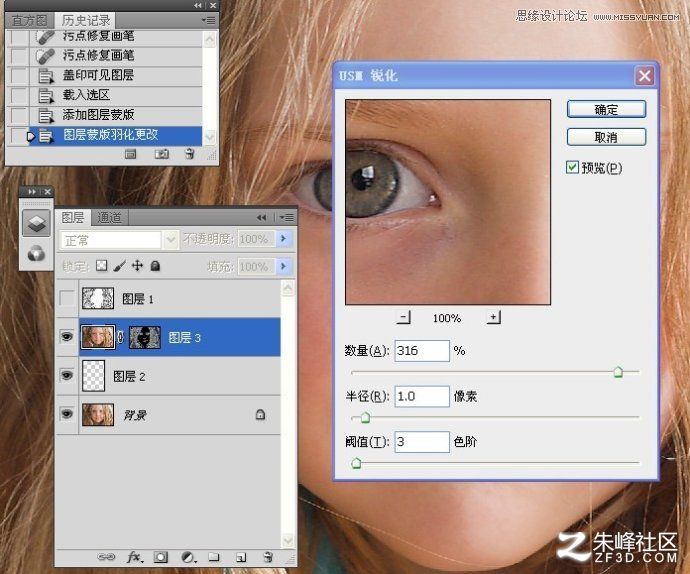Delete layer trash icon in layers panel
The height and width of the screenshot is (574, 690).
268,557
